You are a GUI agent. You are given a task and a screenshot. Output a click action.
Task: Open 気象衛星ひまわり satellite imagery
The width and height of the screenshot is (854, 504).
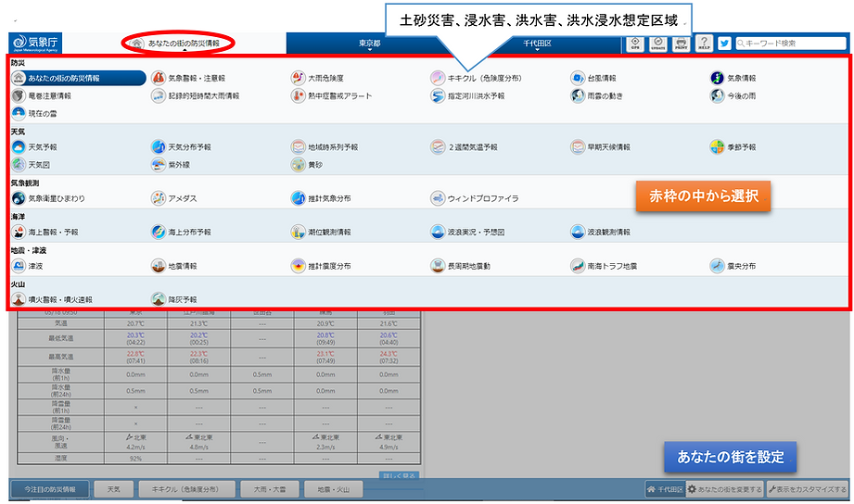(48, 198)
